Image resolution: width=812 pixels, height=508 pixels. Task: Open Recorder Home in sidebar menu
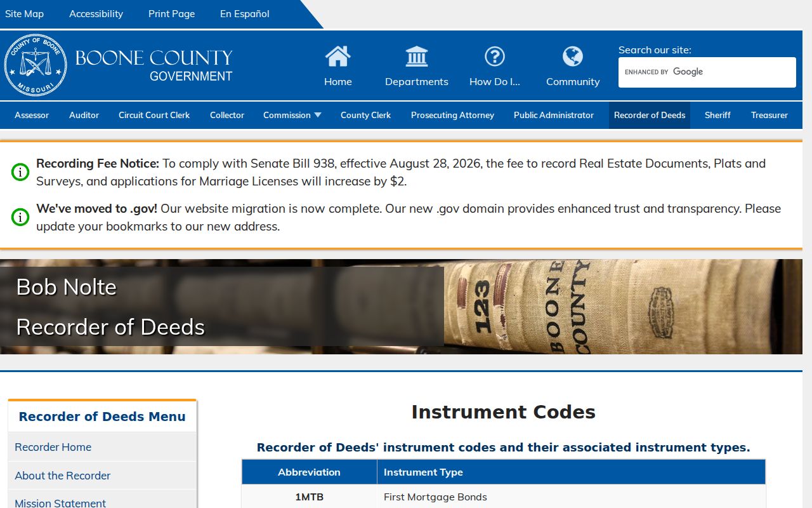tap(102, 447)
